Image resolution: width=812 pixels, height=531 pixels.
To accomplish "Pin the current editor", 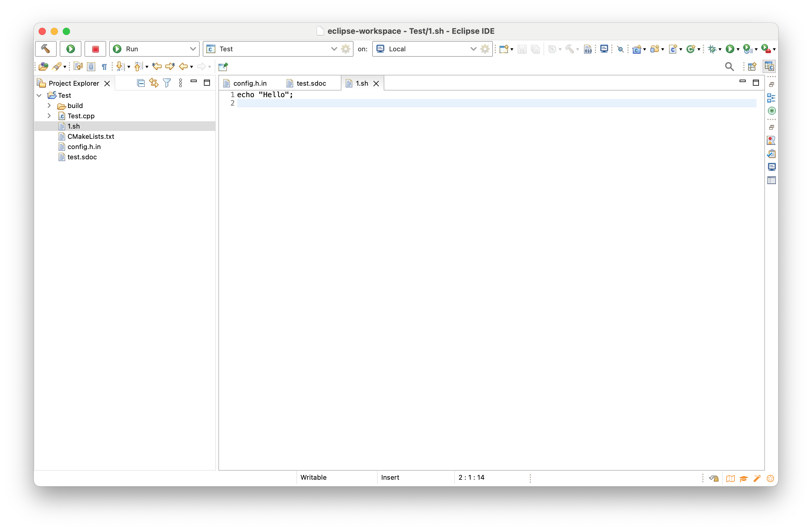I will pyautogui.click(x=223, y=67).
